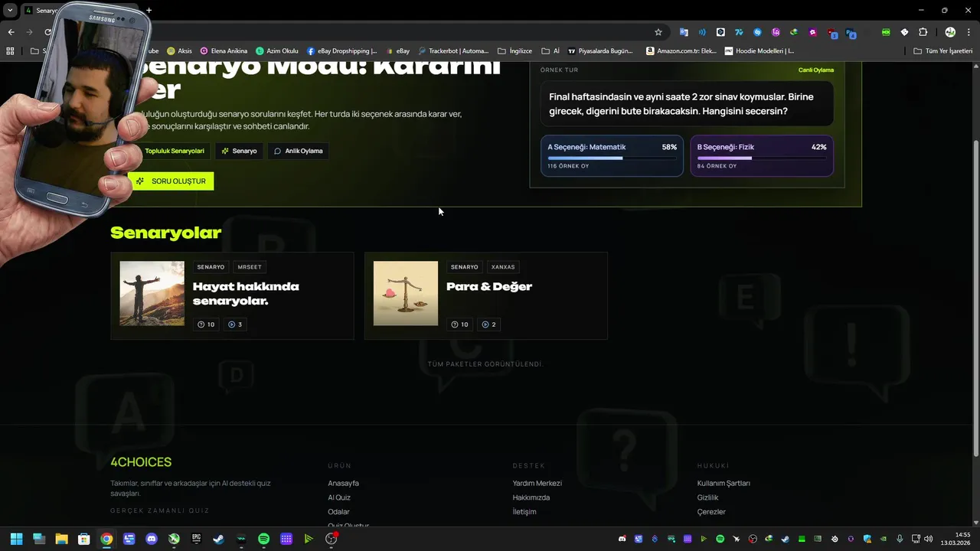Expand Tüm Yer İşaretleri folder
This screenshot has height=551, width=980.
pos(943,51)
